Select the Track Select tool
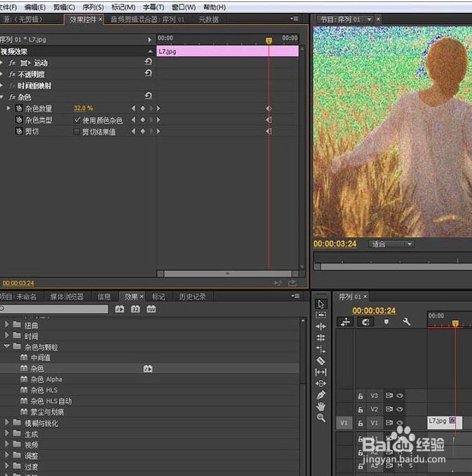 [x=321, y=315]
